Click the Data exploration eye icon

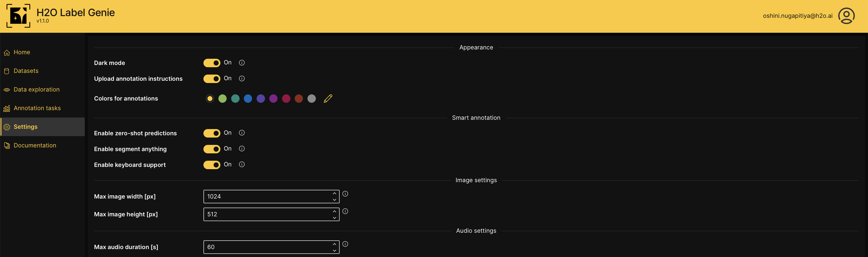7,90
